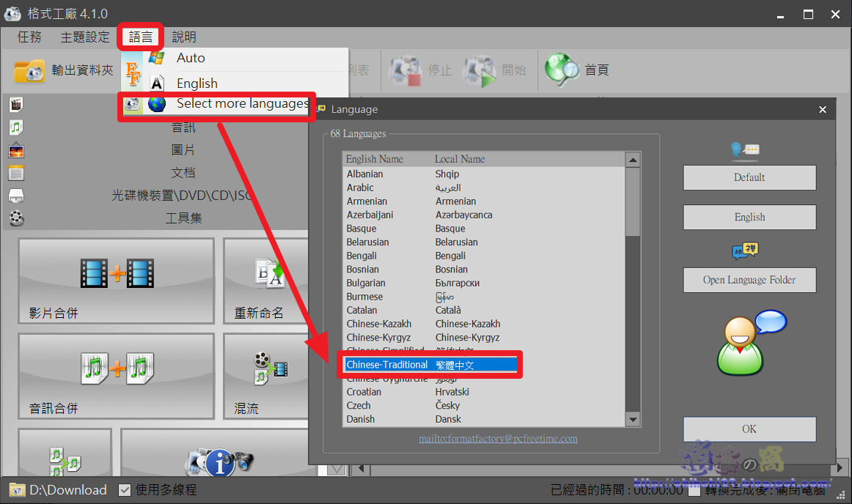This screenshot has height=504, width=852.
Task: Click the D:\Download folder icon in status bar
Action: (x=18, y=490)
